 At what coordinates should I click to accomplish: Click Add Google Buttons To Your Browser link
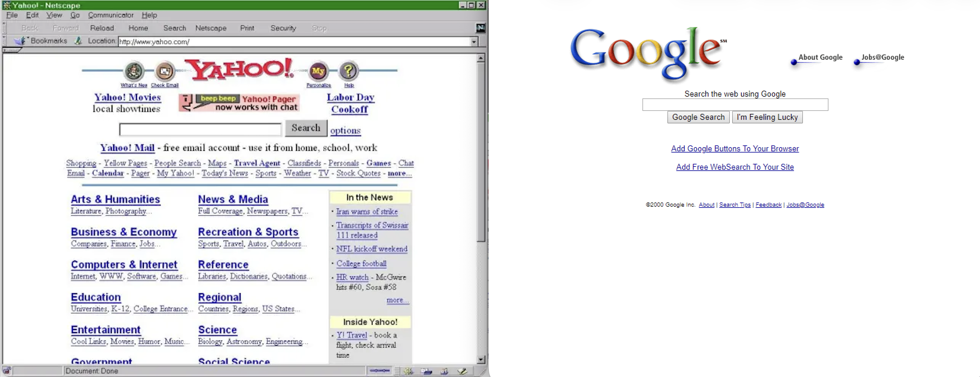click(735, 149)
